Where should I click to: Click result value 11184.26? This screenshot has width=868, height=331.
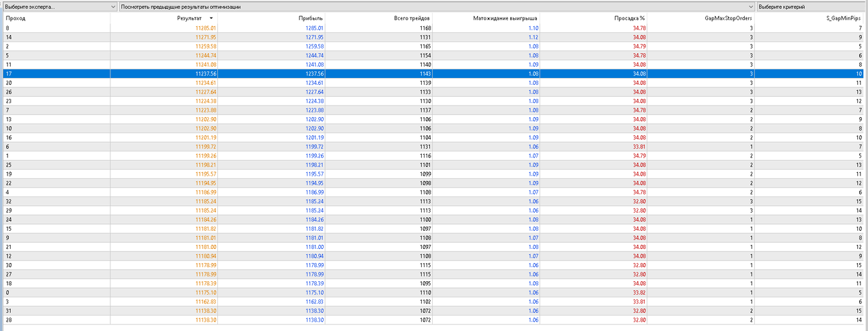click(205, 219)
